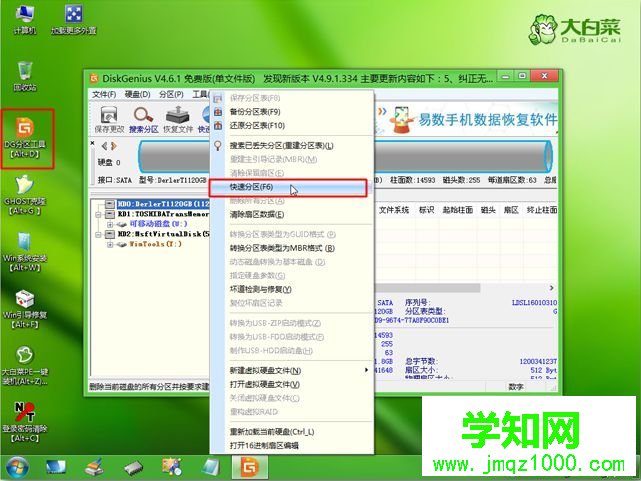Launch DG分区工具 desktop shortcut
Image resolution: width=641 pixels, height=481 pixels.
tap(25, 138)
